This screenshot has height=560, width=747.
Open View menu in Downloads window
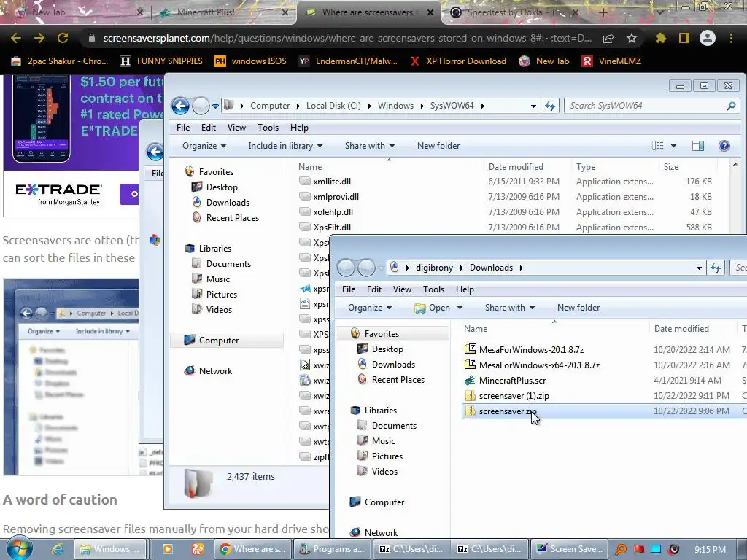[x=402, y=289]
